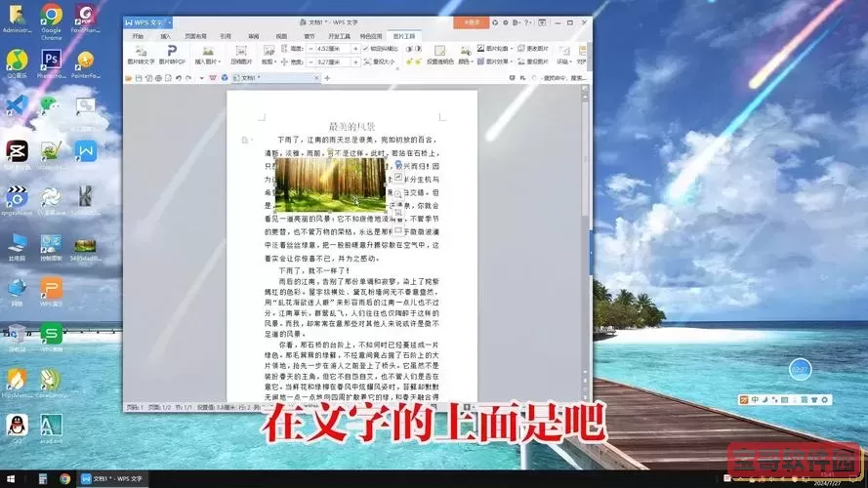This screenshot has height=488, width=868.
Task: Switch to the 引用 ribbon tab
Action: pos(226,36)
